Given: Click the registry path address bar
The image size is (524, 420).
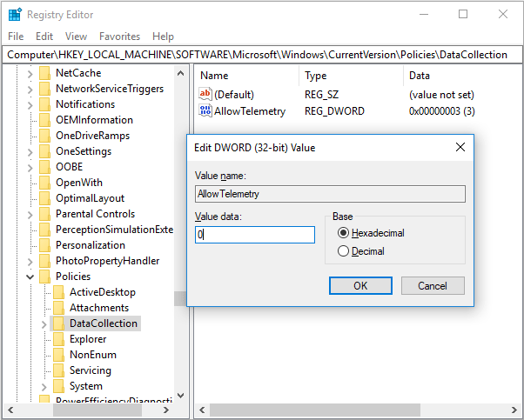Looking at the screenshot, I should 262,55.
